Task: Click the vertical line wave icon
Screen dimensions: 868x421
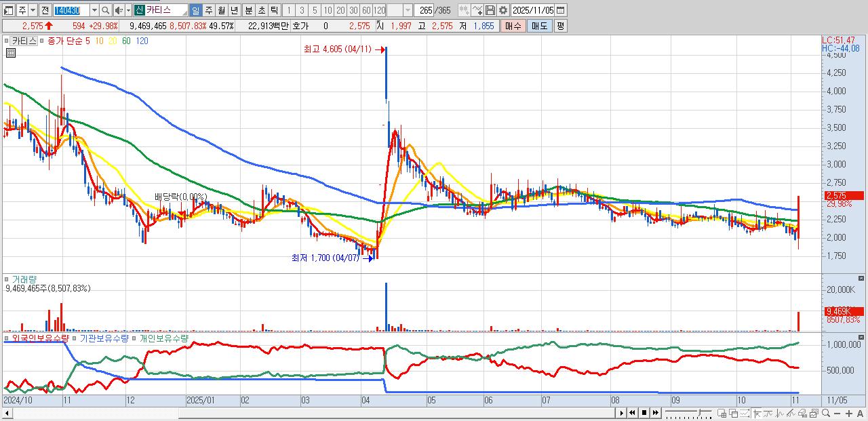Action: tap(779, 413)
